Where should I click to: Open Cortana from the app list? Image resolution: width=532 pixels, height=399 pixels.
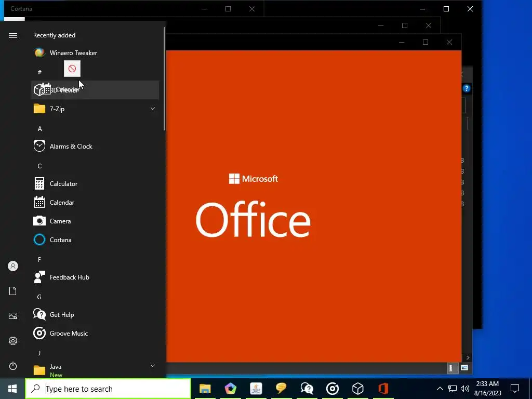pos(95,240)
